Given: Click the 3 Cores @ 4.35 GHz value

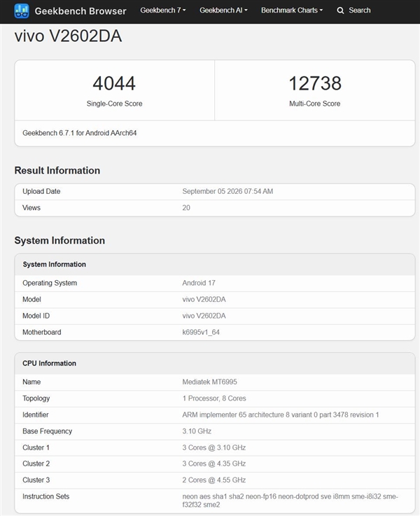Looking at the screenshot, I should click(x=214, y=463).
